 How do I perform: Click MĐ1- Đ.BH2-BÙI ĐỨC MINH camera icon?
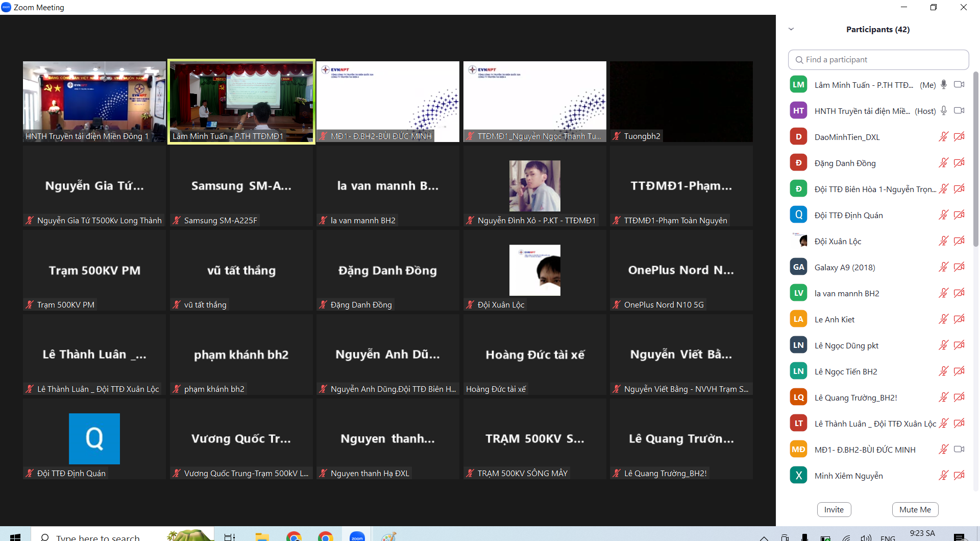[x=959, y=450]
